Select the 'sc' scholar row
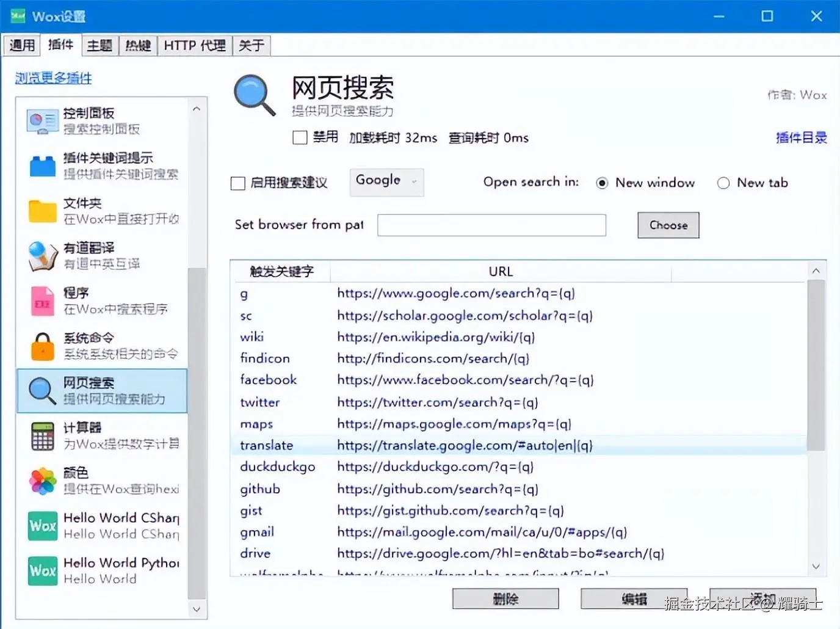 [x=519, y=316]
